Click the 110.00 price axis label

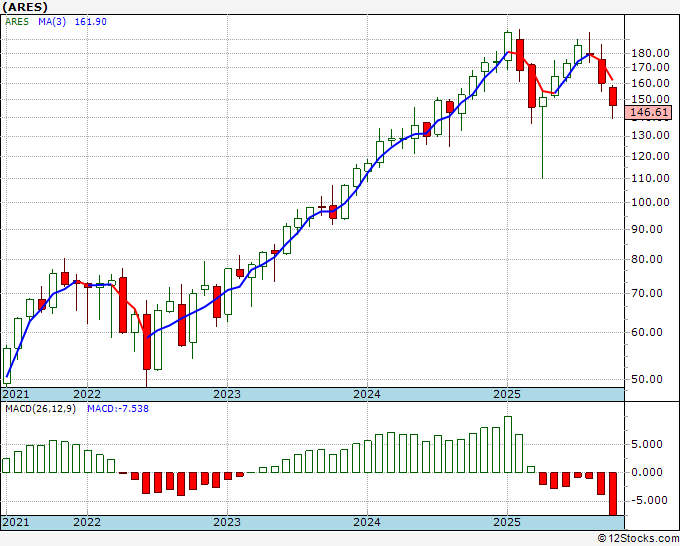click(x=650, y=178)
